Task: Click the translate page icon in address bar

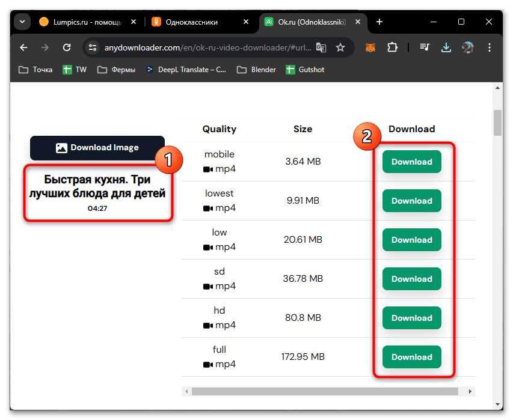Action: point(321,47)
